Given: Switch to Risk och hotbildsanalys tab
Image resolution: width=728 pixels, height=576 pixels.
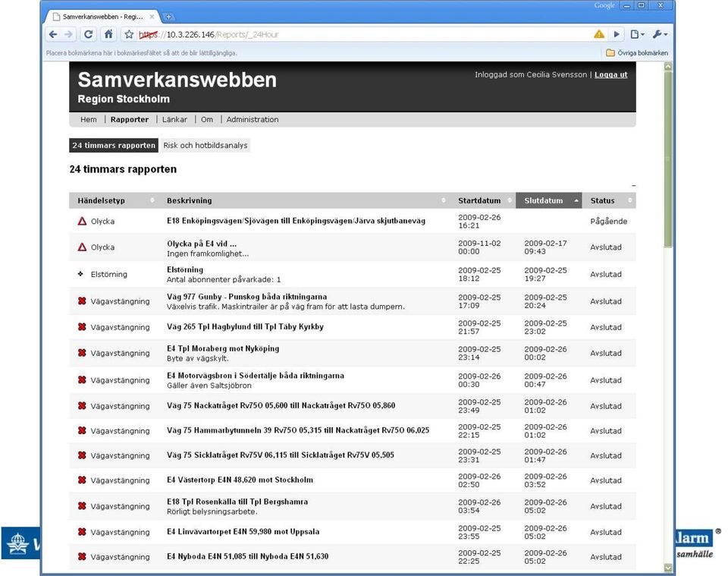Looking at the screenshot, I should click(x=206, y=146).
